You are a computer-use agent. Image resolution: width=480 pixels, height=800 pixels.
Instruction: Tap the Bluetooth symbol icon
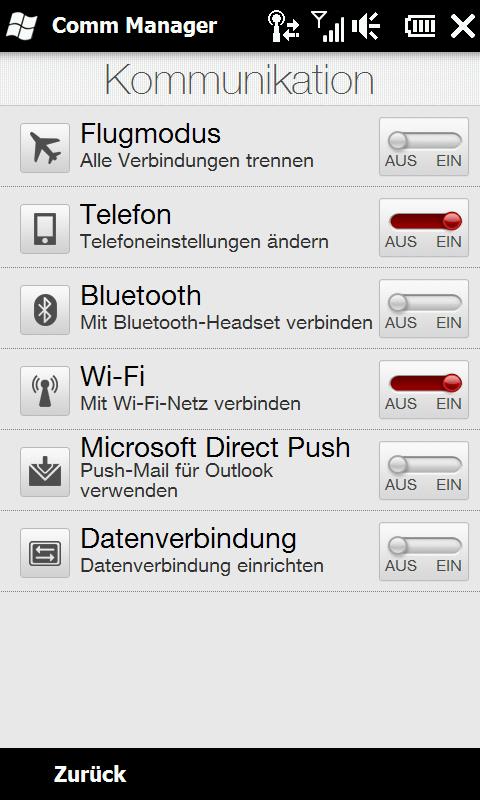(x=45, y=310)
